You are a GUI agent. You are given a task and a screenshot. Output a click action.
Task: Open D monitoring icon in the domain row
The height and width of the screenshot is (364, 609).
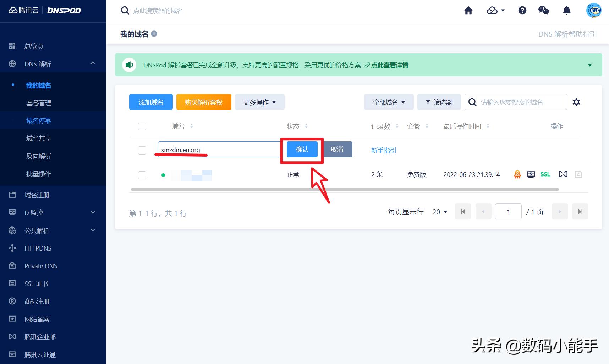(531, 174)
